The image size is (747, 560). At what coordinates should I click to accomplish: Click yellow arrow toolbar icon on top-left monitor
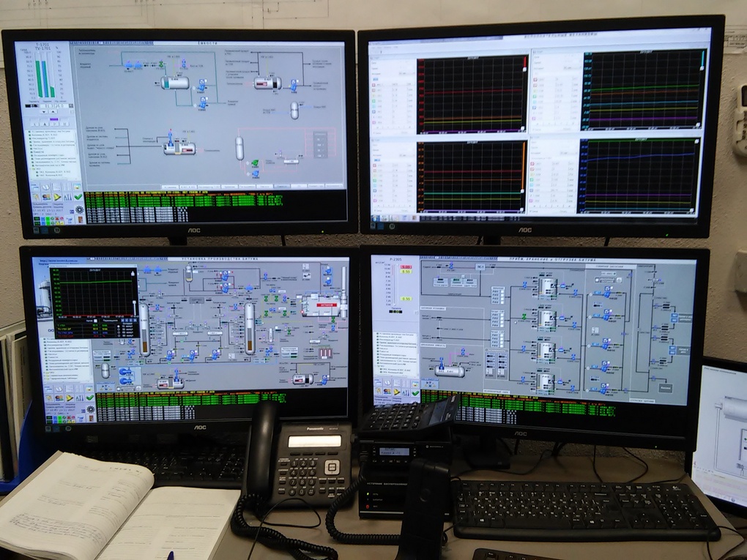(x=57, y=197)
